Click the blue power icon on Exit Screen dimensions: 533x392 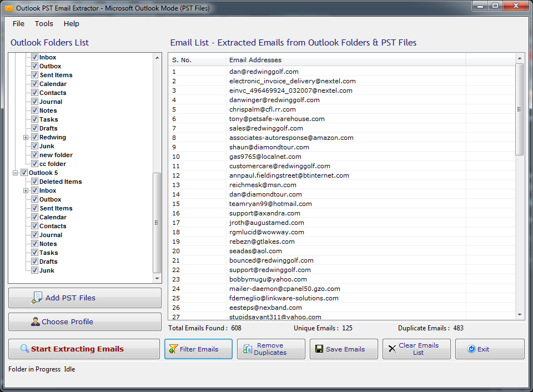[x=471, y=349]
